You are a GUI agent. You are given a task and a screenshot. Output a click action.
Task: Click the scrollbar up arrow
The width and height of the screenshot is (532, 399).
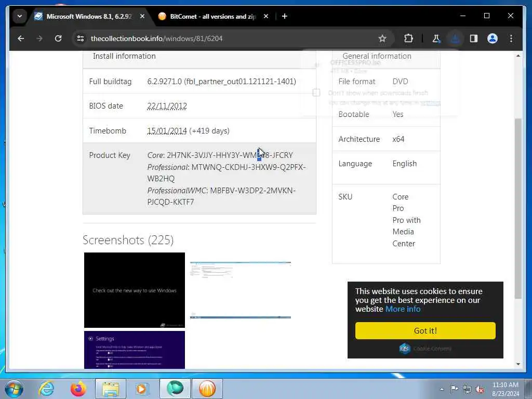[518, 56]
